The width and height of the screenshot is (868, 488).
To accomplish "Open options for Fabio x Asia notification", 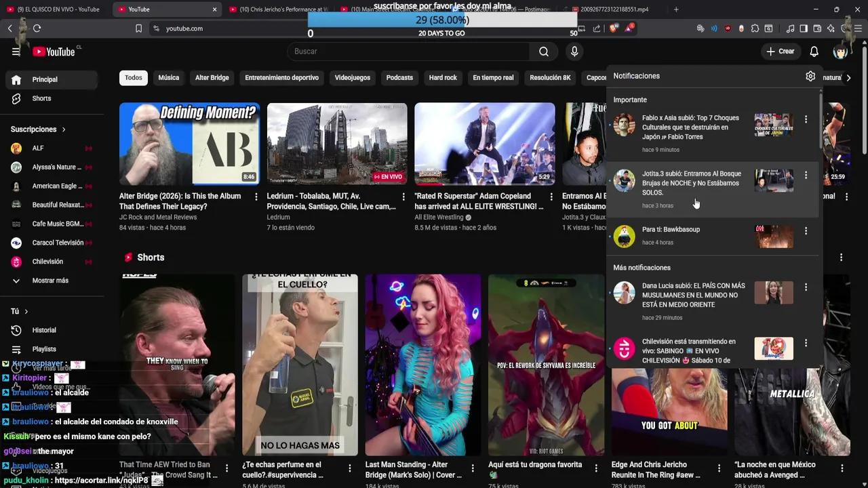I will tap(806, 119).
